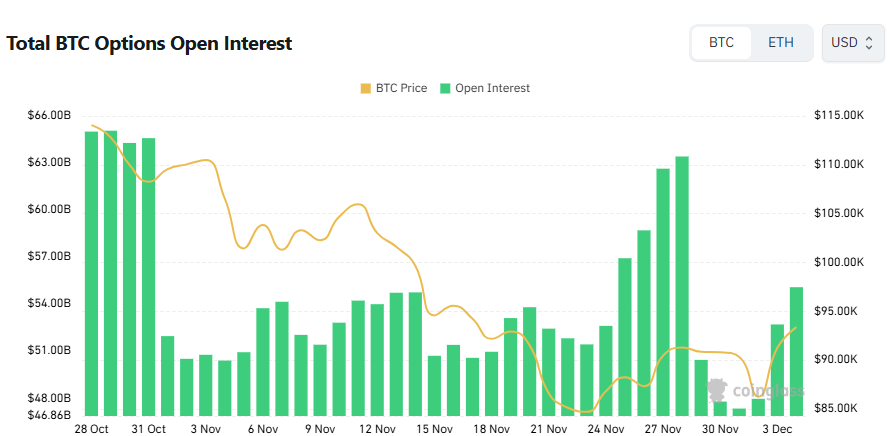The height and width of the screenshot is (436, 890).
Task: Click the green Open Interest swatch
Action: pos(445,88)
